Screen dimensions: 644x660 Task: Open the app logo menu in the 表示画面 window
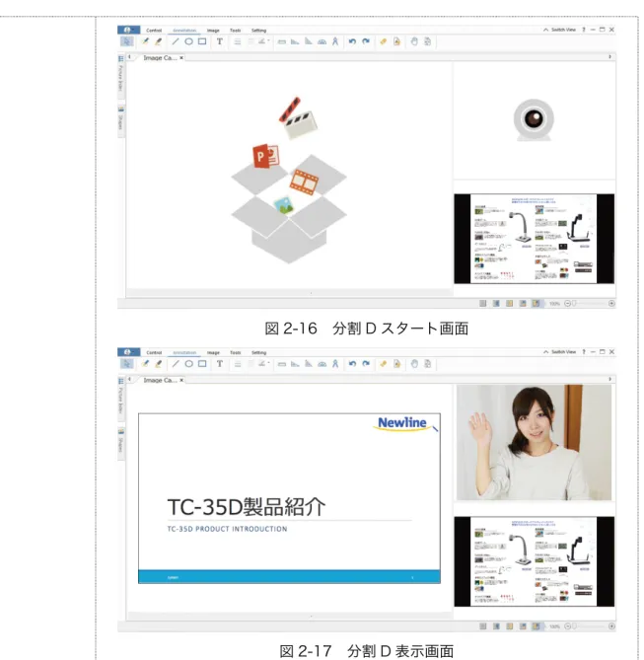(128, 352)
